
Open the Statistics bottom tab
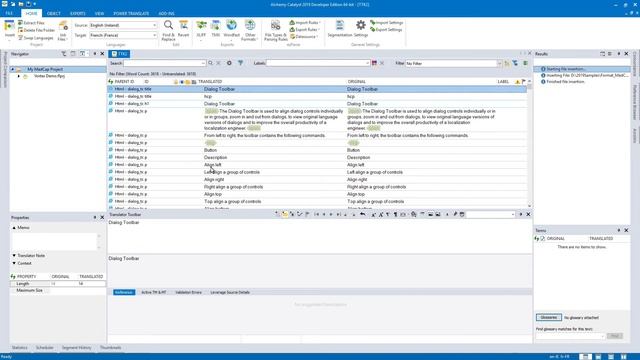pyautogui.click(x=20, y=348)
